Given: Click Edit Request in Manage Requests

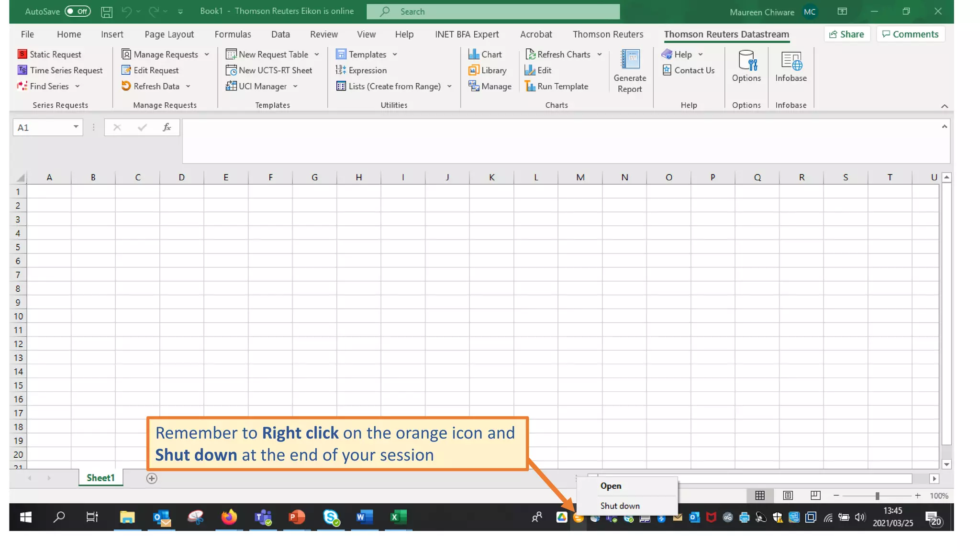Looking at the screenshot, I should click(x=150, y=70).
